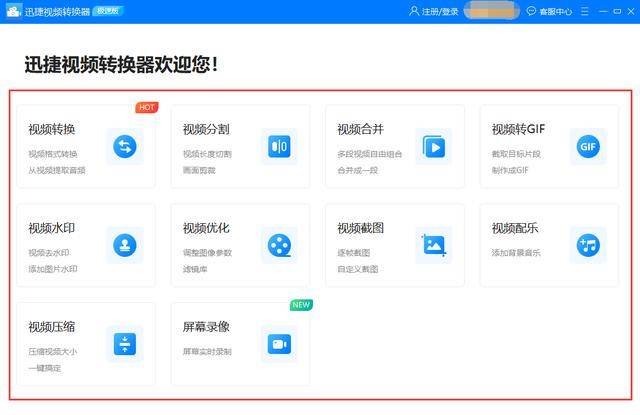Click the 迅捷视频转换器 title bar name
This screenshot has height=415, width=640.
click(57, 11)
